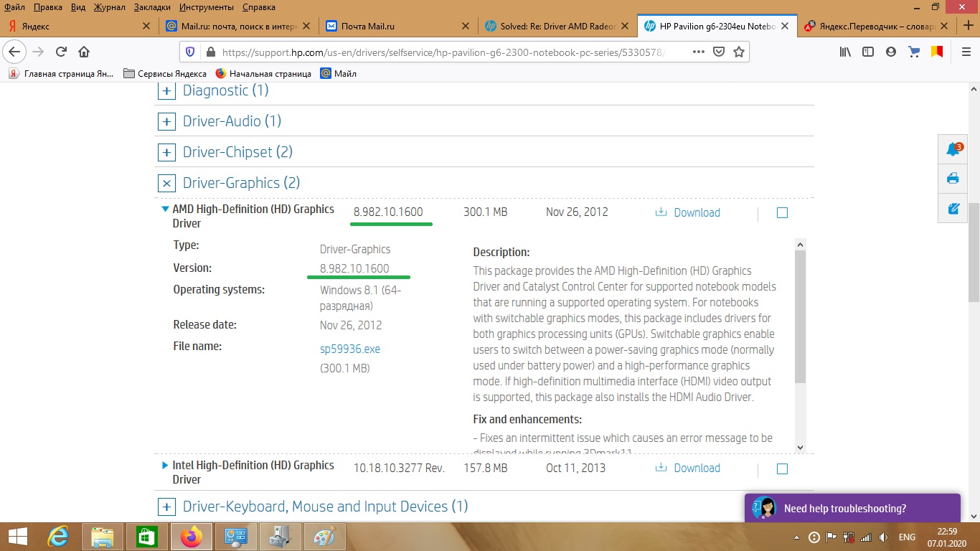The height and width of the screenshot is (551, 980).
Task: Reload the current HP support page
Action: point(61,52)
